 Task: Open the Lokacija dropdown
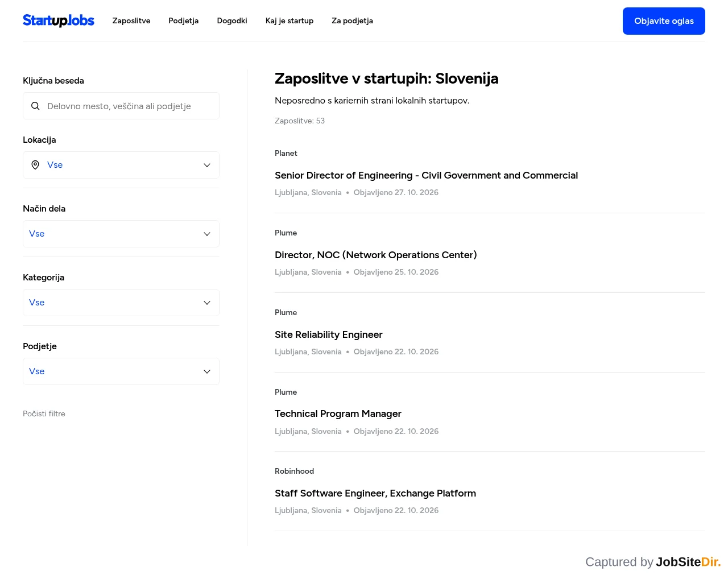pyautogui.click(x=121, y=165)
